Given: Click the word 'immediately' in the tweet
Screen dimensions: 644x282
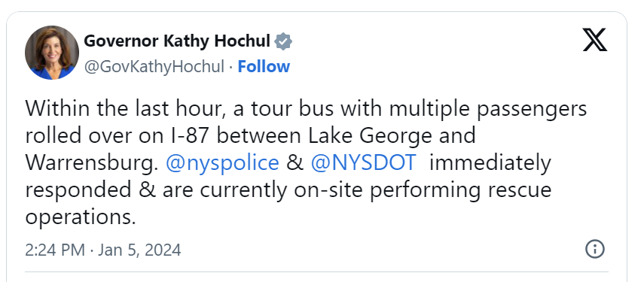Looking at the screenshot, I should pyautogui.click(x=490, y=162).
